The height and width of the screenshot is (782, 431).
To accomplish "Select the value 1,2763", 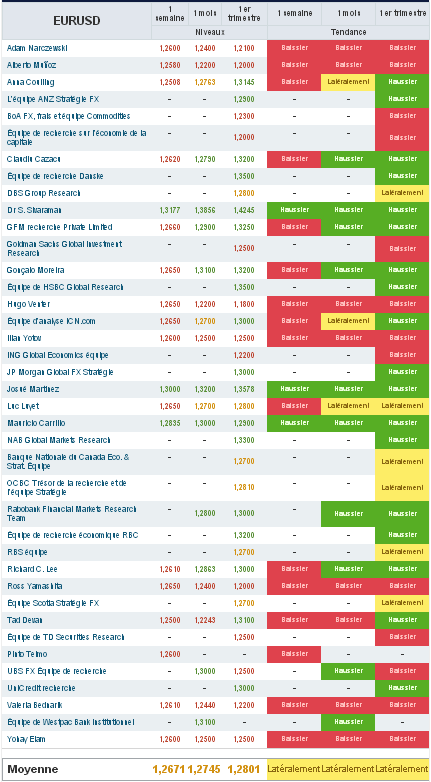I will (205, 82).
